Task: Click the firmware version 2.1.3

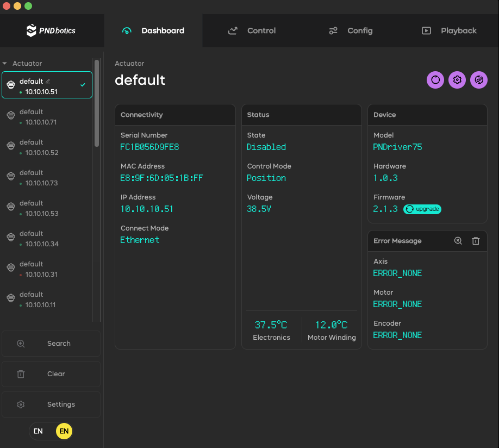Action: click(385, 209)
